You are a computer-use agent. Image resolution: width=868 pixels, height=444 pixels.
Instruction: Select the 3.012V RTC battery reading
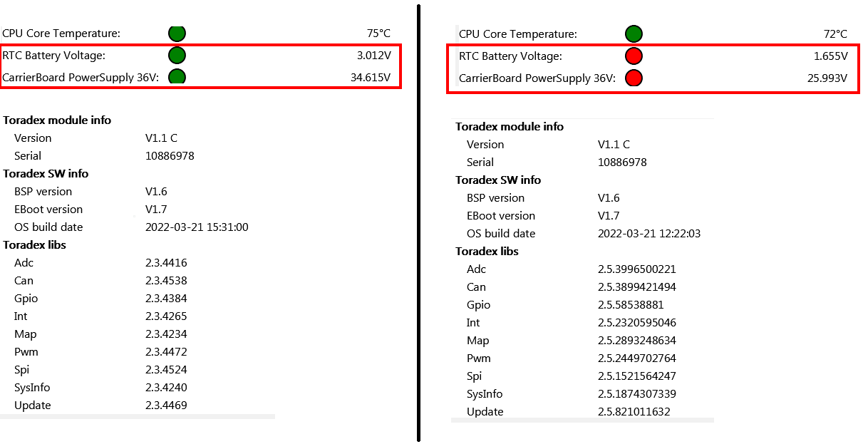click(x=372, y=56)
